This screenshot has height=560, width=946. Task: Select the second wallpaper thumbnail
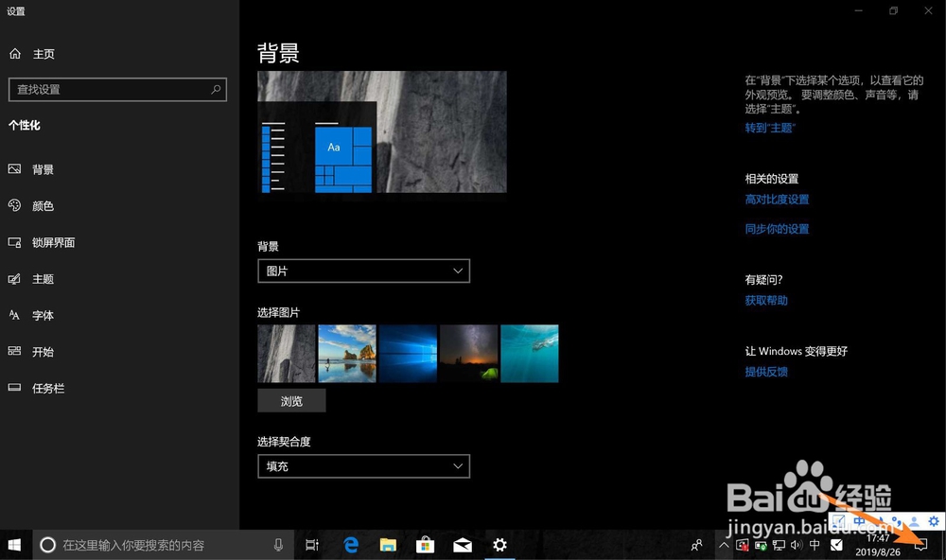pyautogui.click(x=347, y=353)
